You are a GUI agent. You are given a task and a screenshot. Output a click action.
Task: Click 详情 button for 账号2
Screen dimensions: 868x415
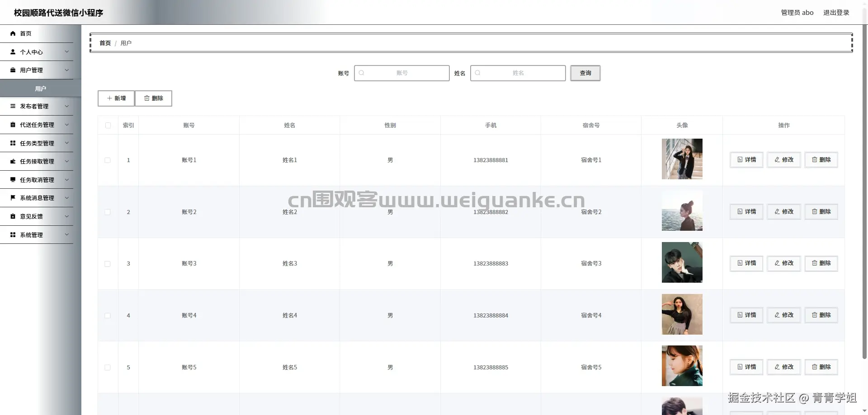pos(746,211)
